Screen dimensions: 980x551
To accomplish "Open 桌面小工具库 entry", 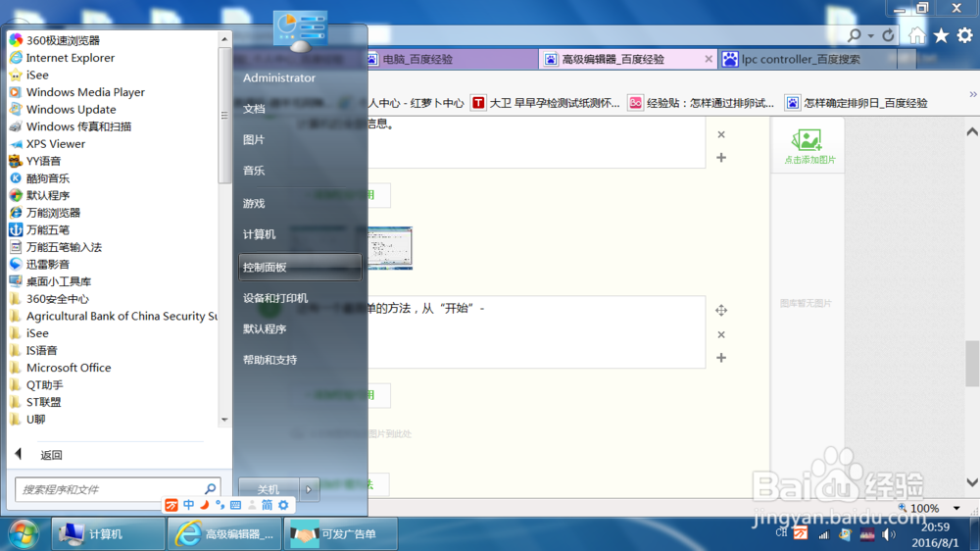I will point(50,281).
